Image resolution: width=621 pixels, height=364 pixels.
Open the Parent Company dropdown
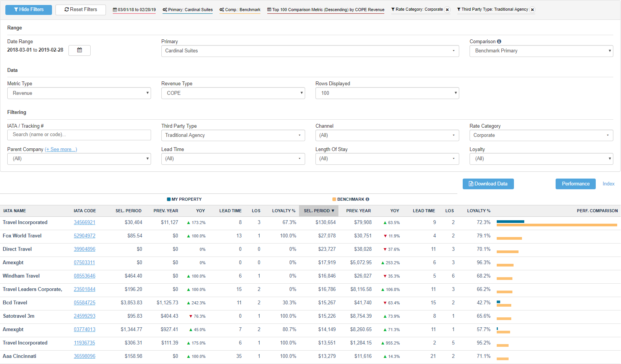point(79,159)
